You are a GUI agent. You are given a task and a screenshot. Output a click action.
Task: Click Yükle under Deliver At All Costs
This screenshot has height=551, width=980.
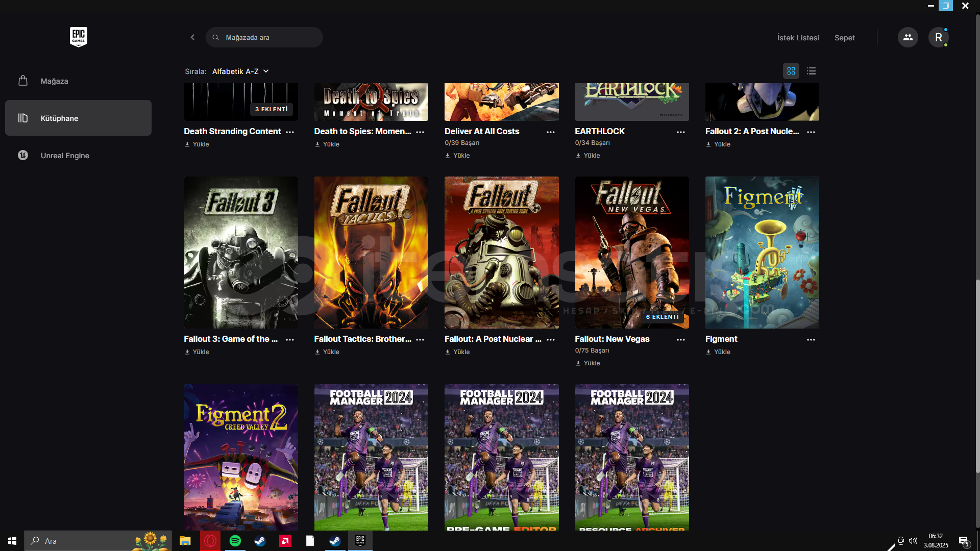coord(457,156)
